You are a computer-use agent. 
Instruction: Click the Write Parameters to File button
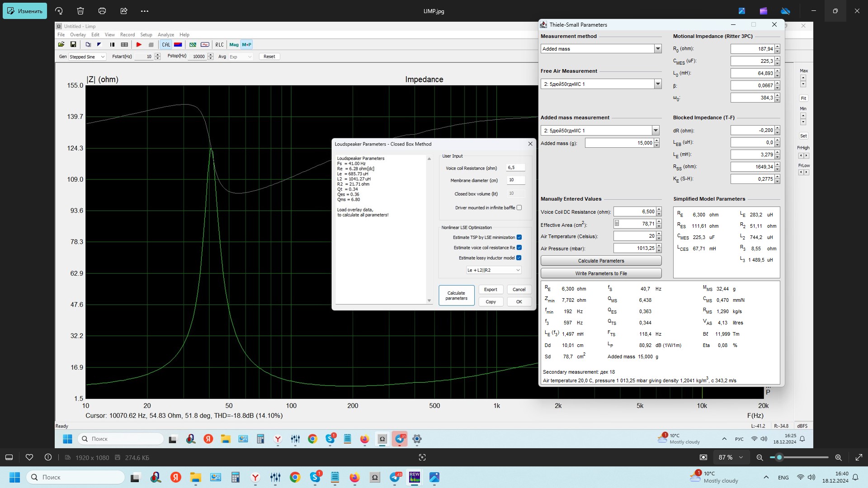(x=600, y=273)
